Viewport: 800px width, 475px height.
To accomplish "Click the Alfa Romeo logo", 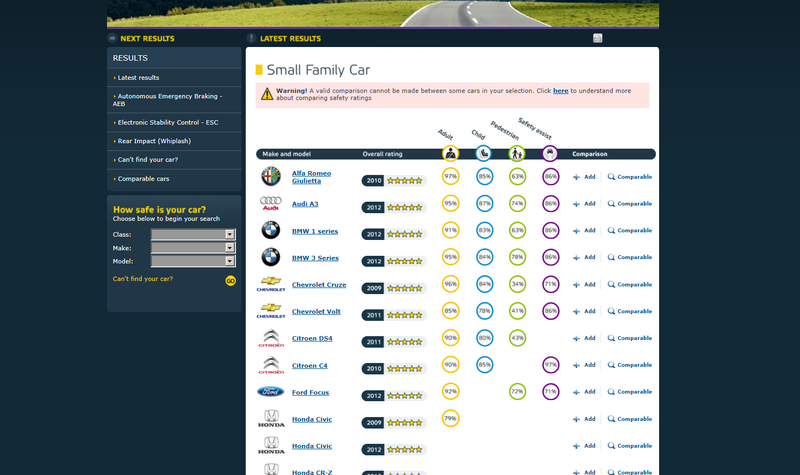I will [271, 177].
